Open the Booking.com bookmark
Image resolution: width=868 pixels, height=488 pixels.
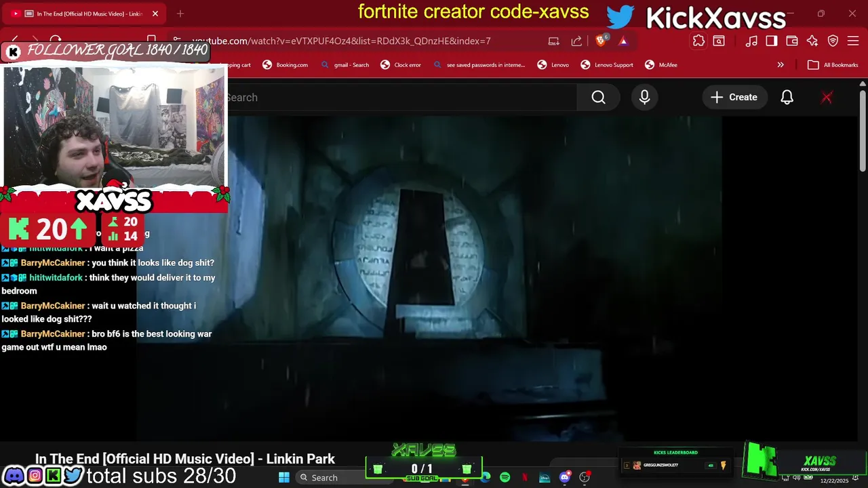click(285, 65)
